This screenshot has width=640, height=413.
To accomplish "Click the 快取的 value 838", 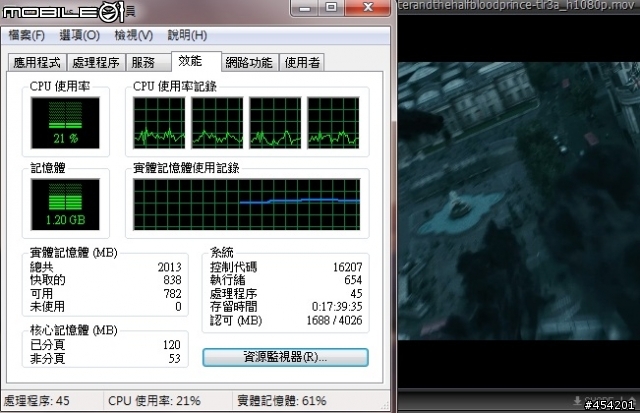I will point(172,280).
